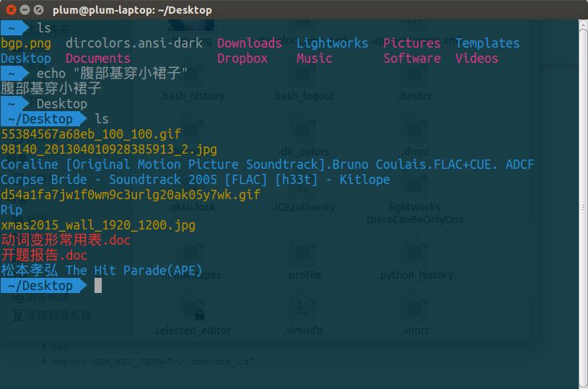This screenshot has width=588, height=389.
Task: Click the first 'ls' command on the top line
Action: [44, 28]
